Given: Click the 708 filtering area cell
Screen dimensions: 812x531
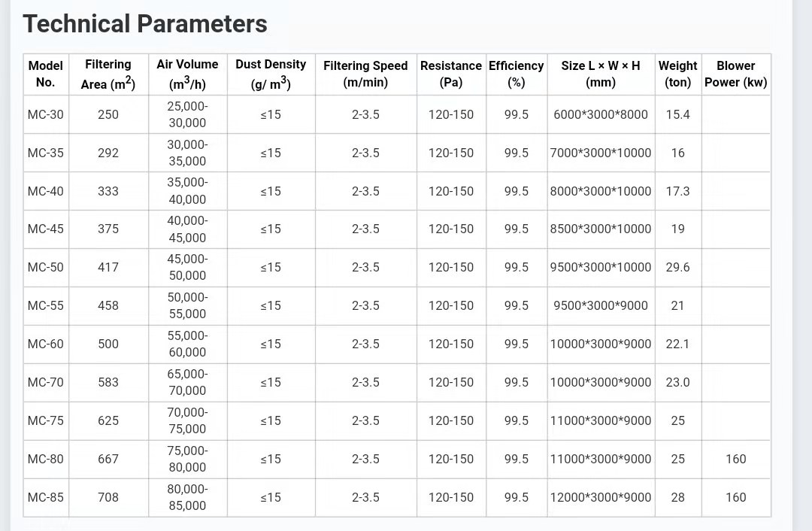Looking at the screenshot, I should point(108,497).
